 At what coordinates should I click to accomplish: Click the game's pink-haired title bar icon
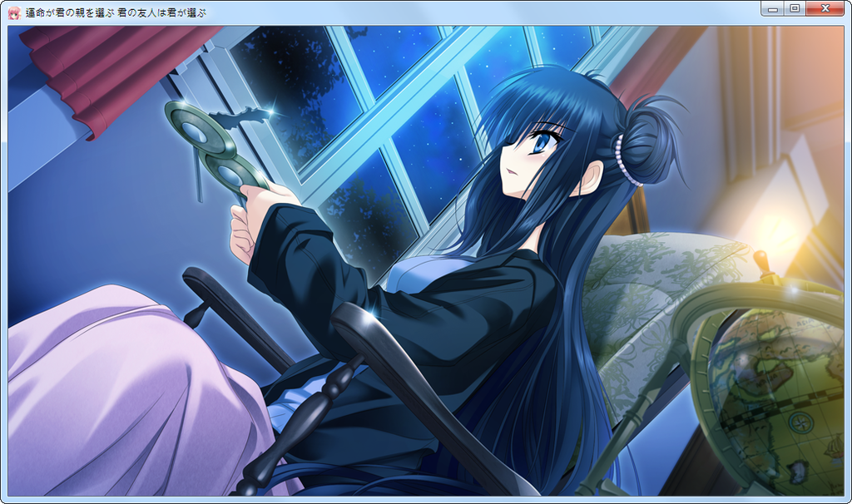(x=15, y=12)
